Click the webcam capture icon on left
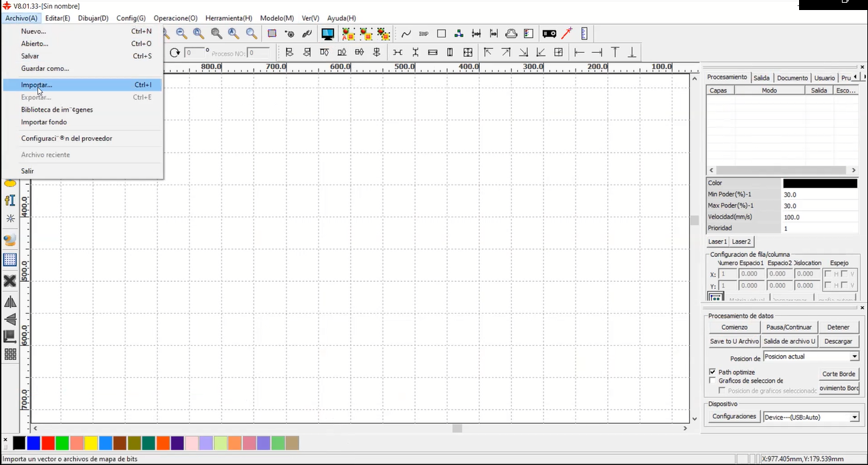Viewport: 868px width, 465px height. 10,240
